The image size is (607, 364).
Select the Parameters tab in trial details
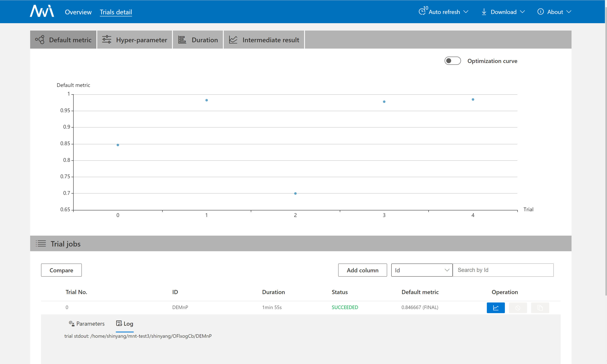87,324
